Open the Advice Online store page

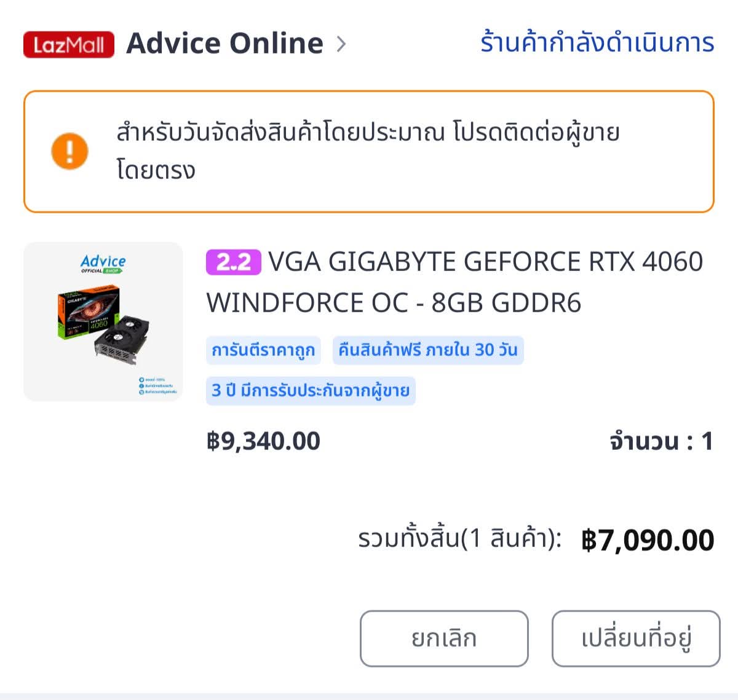point(224,44)
